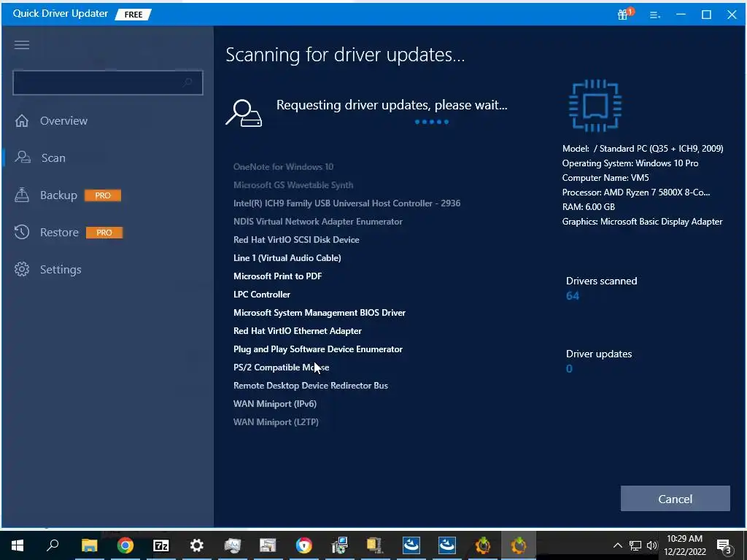The height and width of the screenshot is (560, 747).
Task: Select 'WAN Miniport (IPv6)' entry
Action: pos(275,404)
